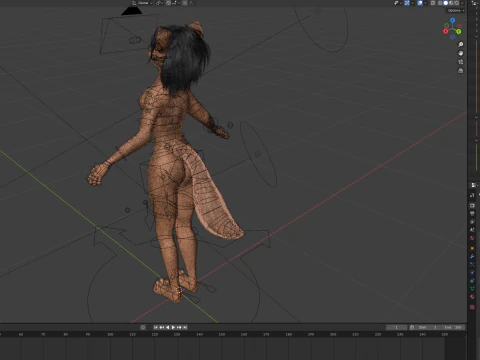
Task: Open the Physics properties tab
Action: coord(472,273)
